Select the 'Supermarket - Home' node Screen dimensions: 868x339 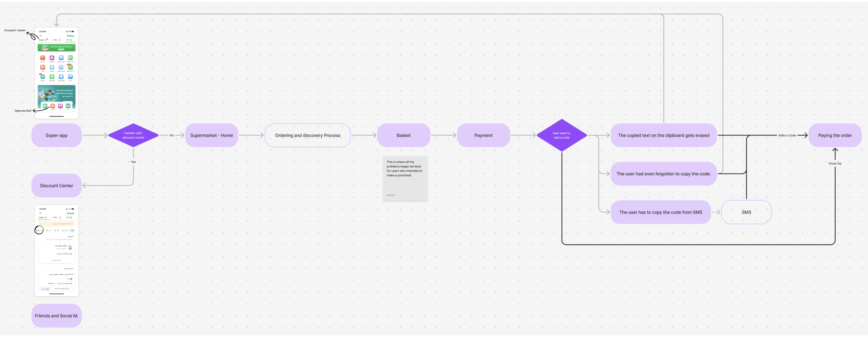[211, 135]
